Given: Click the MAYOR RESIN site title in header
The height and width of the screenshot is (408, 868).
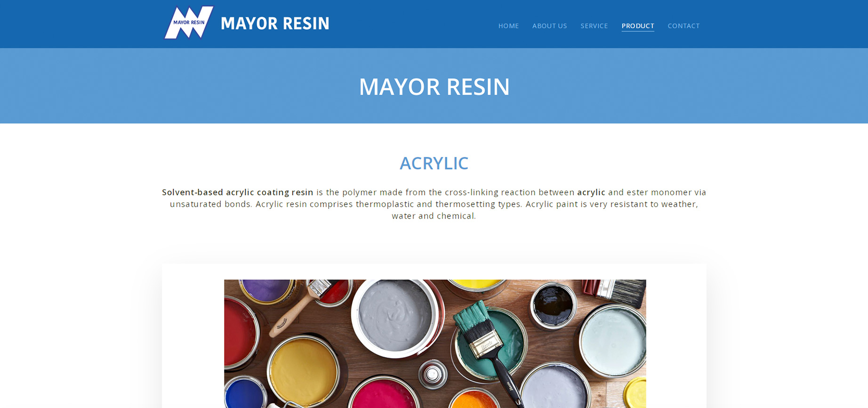Looking at the screenshot, I should (275, 24).
